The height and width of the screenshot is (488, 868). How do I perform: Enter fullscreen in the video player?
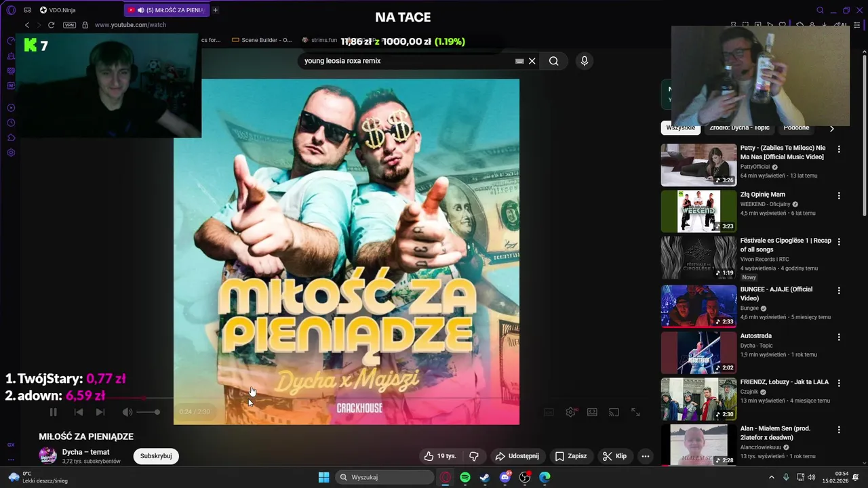point(636,412)
